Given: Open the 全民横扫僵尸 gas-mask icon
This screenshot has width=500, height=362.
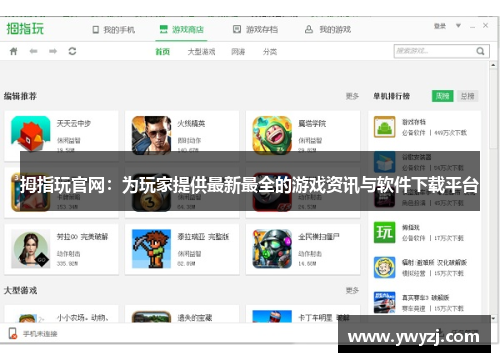Looking at the screenshot, I should click(x=272, y=249).
